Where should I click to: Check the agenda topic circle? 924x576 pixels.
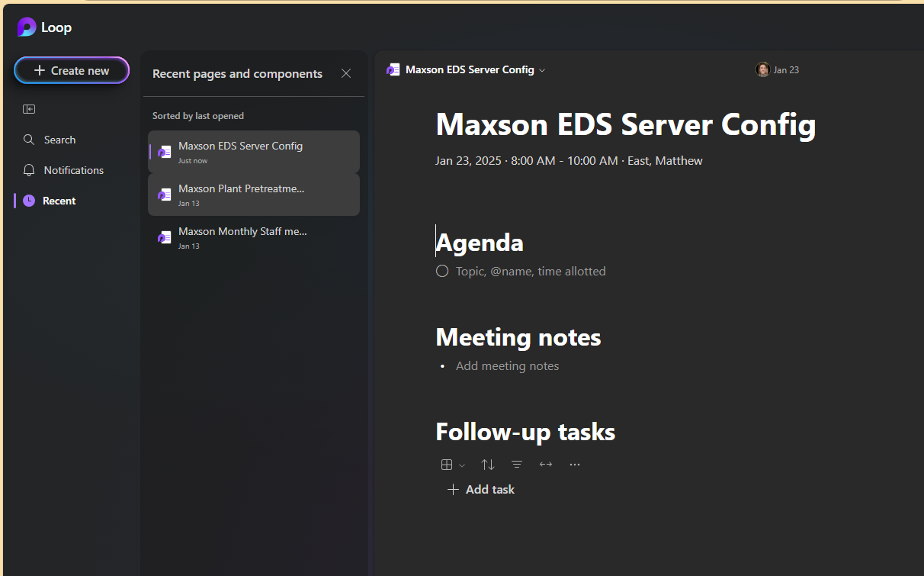point(442,271)
